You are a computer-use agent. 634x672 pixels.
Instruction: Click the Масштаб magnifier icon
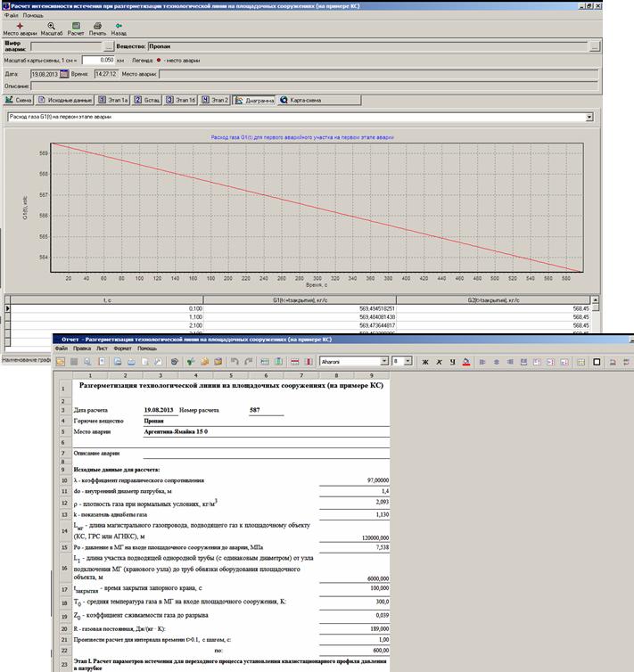pos(51,27)
